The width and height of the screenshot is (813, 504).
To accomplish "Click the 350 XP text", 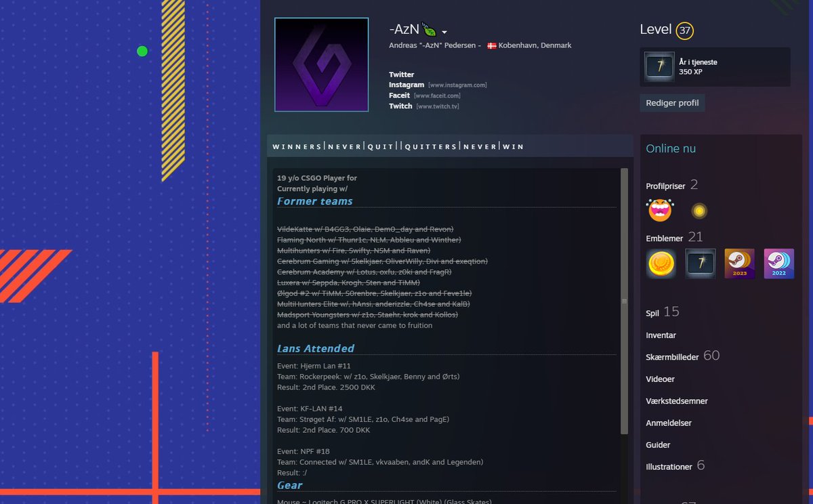I will (x=690, y=71).
